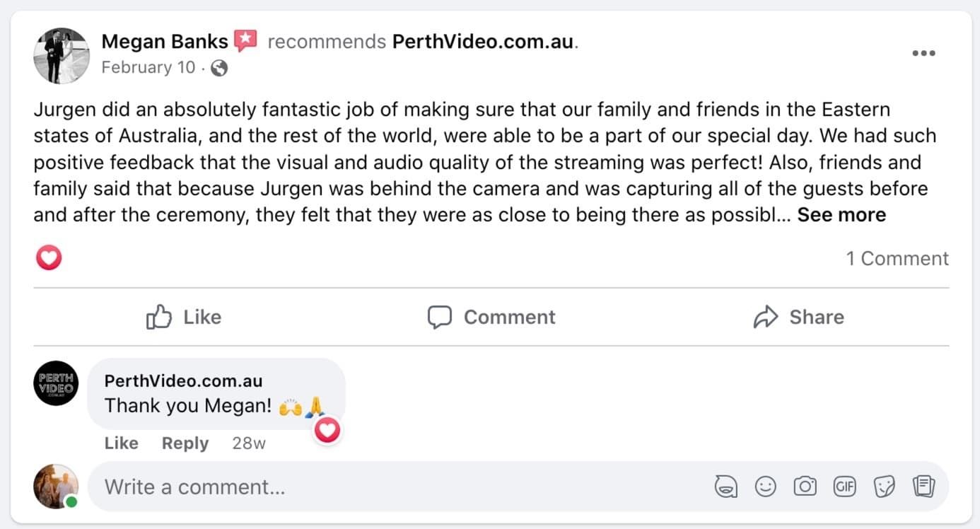Screen dimensions: 980x529
Task: View the heart reaction on the post
Action: [x=49, y=258]
